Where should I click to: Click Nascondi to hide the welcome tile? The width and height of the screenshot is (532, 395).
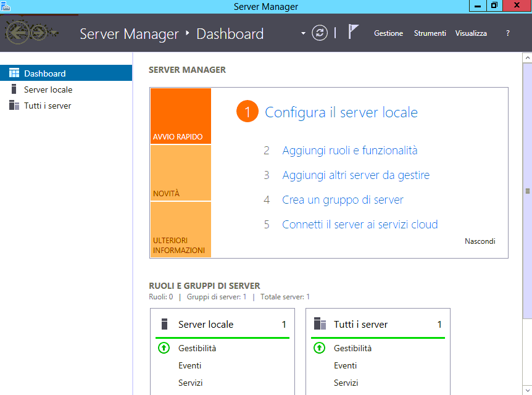(x=480, y=241)
